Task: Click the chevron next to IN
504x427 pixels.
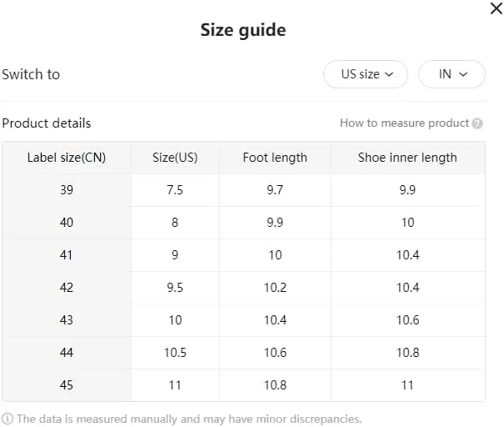Action: pos(463,75)
